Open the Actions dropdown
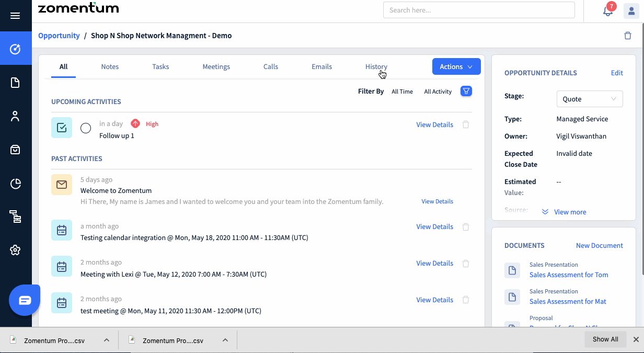This screenshot has height=353, width=644. pyautogui.click(x=456, y=66)
